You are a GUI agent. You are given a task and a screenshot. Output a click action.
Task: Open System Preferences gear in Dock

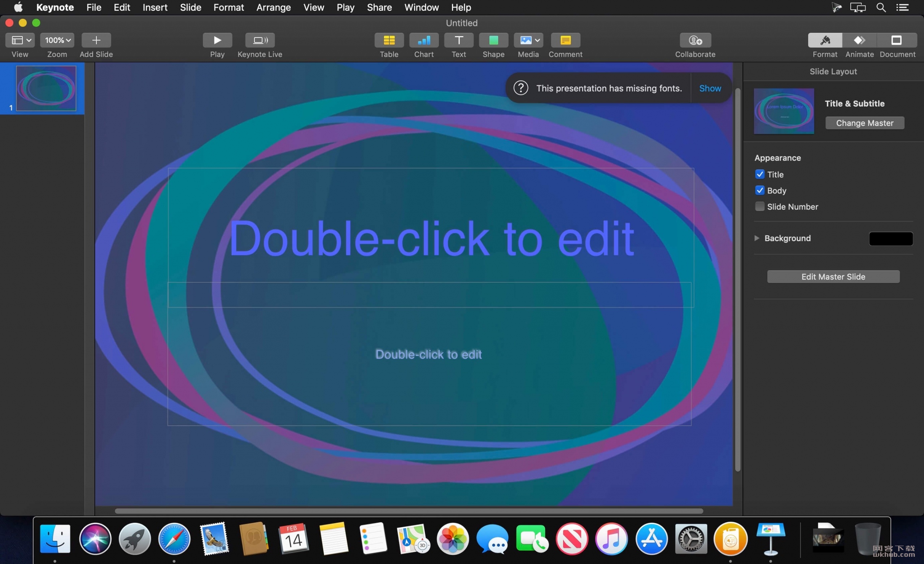click(691, 539)
